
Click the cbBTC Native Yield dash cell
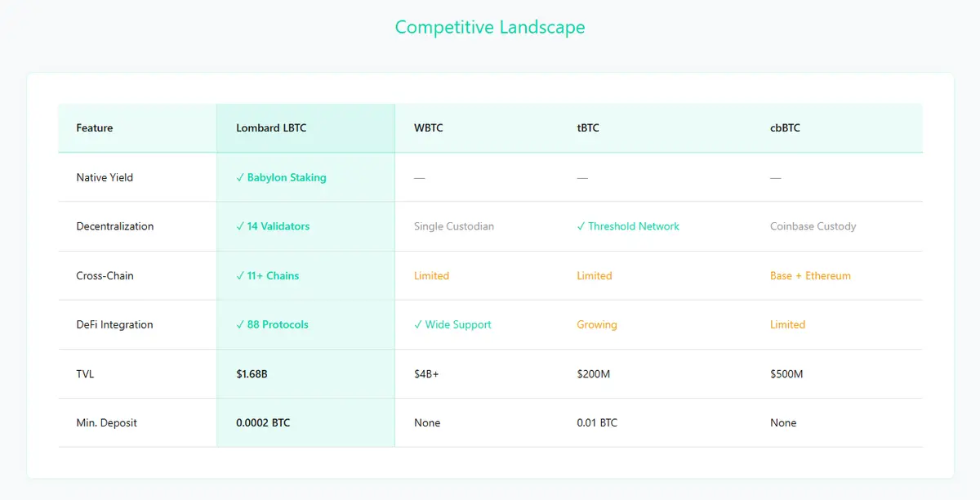[776, 177]
